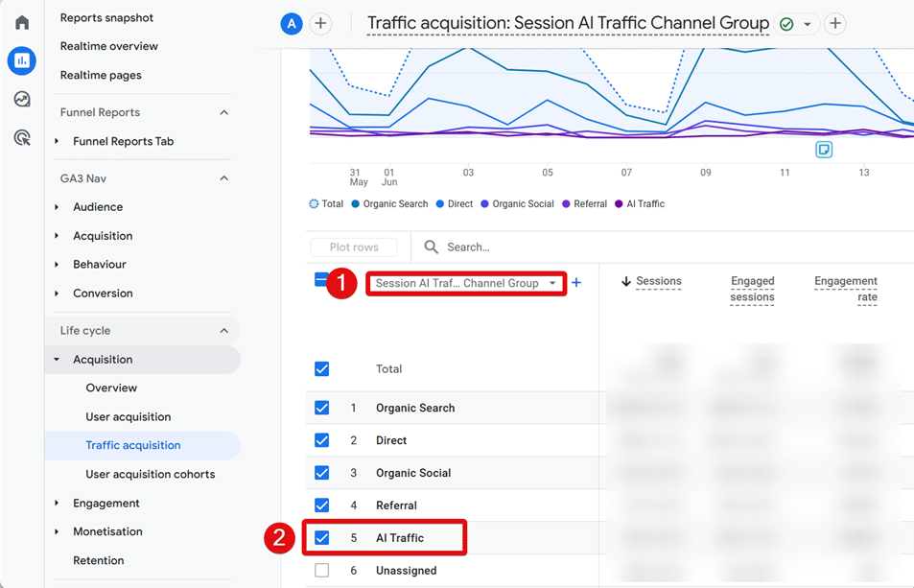Screen dimensions: 914x588
Task: Expand Monetisation tree arrow
Action: click(57, 531)
